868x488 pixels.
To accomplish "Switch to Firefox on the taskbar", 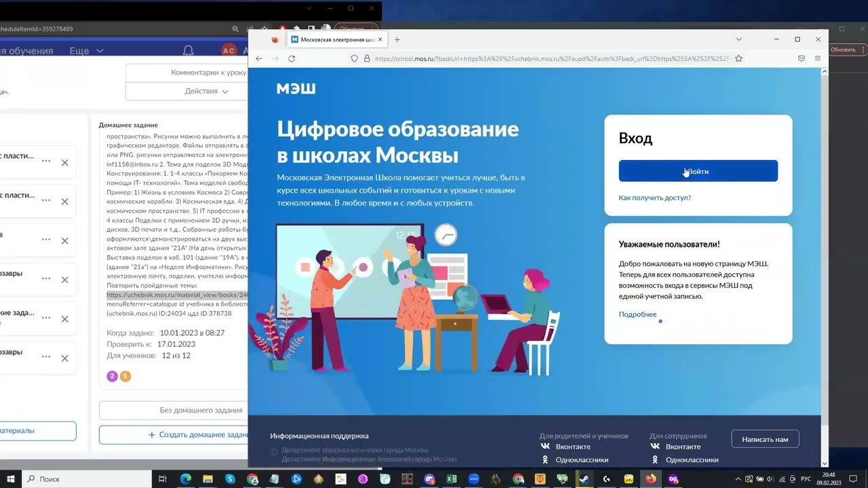I will point(651,479).
